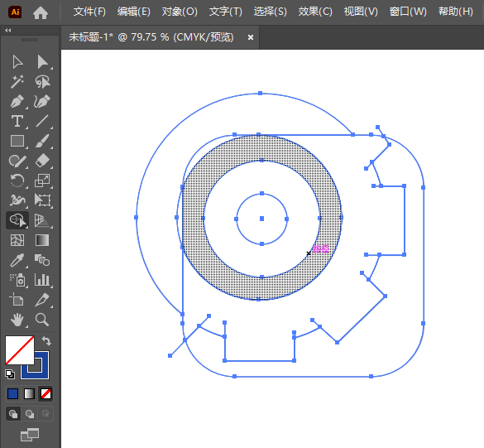Open the 效果(C) menu
This screenshot has width=484, height=448.
tap(315, 12)
